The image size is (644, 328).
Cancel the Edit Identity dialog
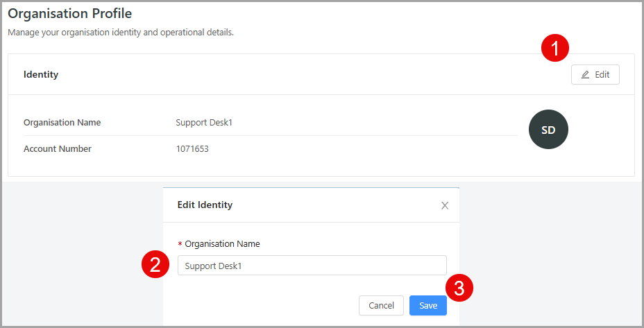pyautogui.click(x=381, y=305)
